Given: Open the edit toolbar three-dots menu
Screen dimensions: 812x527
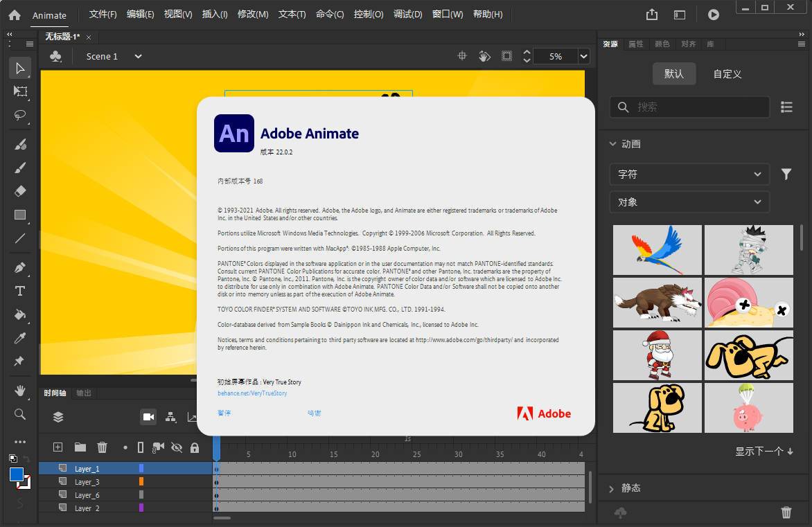Looking at the screenshot, I should (x=19, y=442).
